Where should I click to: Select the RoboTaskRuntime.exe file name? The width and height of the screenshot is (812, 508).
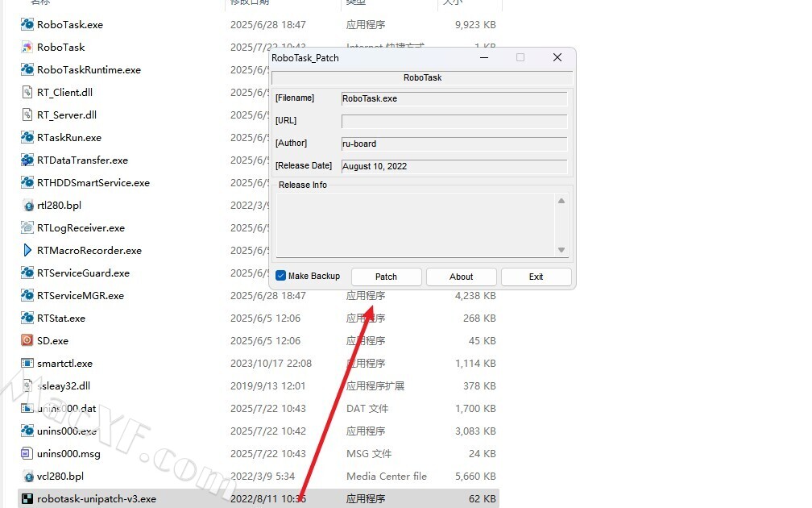[x=89, y=69]
